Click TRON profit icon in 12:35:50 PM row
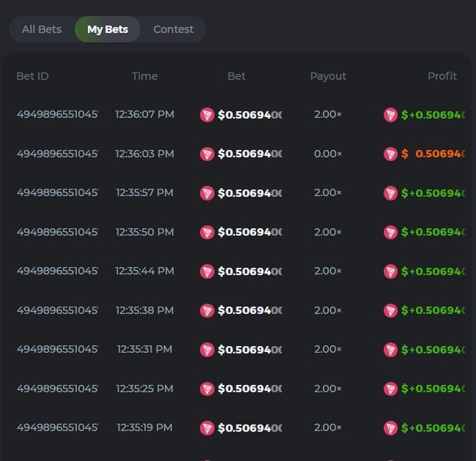476x461 pixels. coord(391,232)
